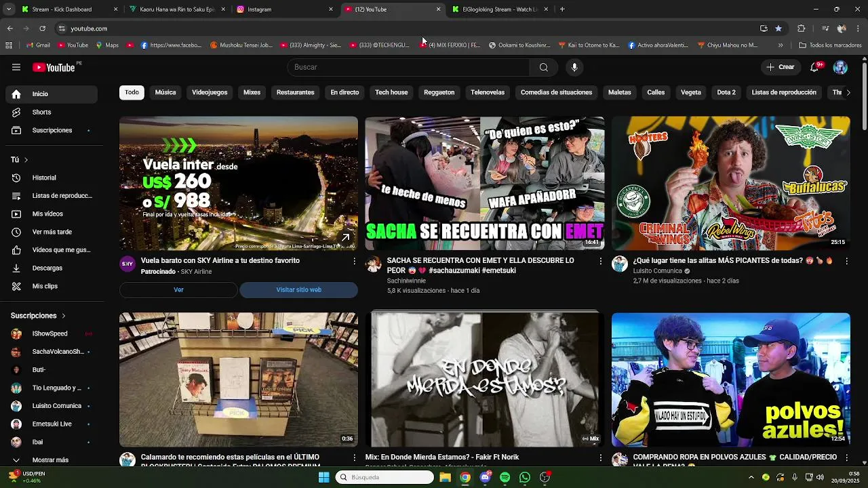This screenshot has width=868, height=488.
Task: Click the address bar showing youtube.com
Action: (407, 28)
